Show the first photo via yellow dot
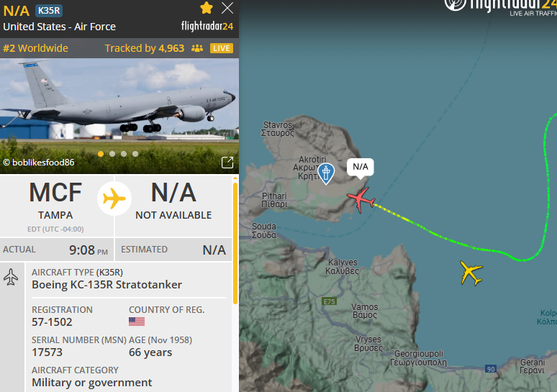The height and width of the screenshot is (392, 557). (101, 154)
